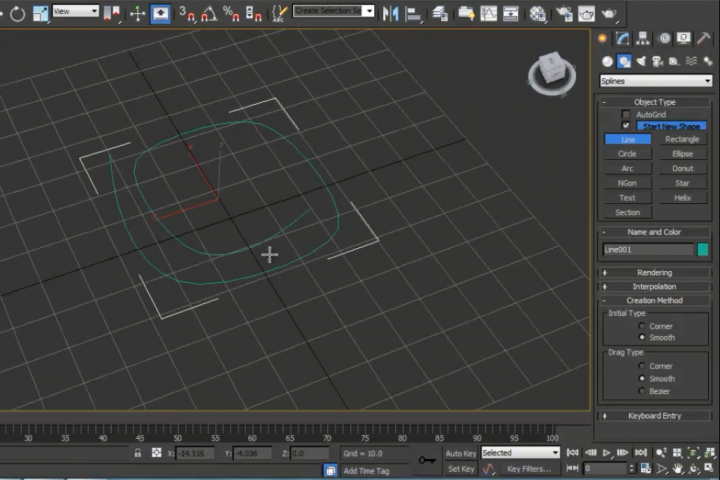Set Initial Type to Corner

[642, 326]
